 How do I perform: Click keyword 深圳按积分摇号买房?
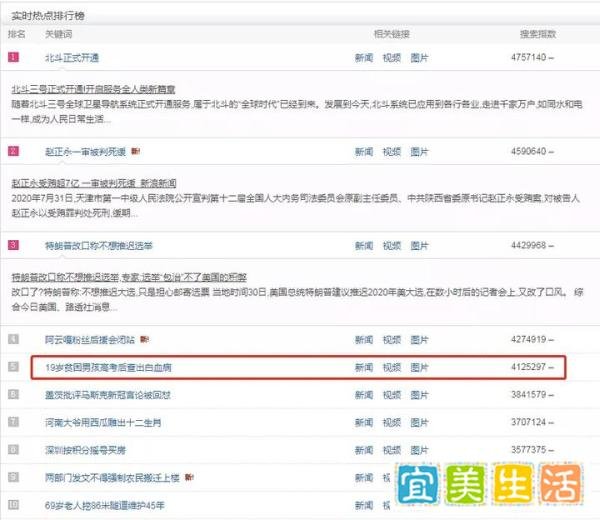pos(85,450)
